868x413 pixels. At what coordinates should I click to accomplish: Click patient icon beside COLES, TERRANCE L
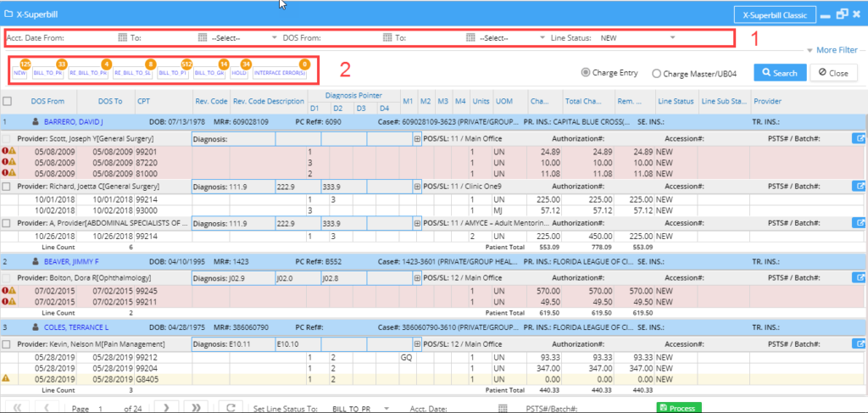(36, 327)
